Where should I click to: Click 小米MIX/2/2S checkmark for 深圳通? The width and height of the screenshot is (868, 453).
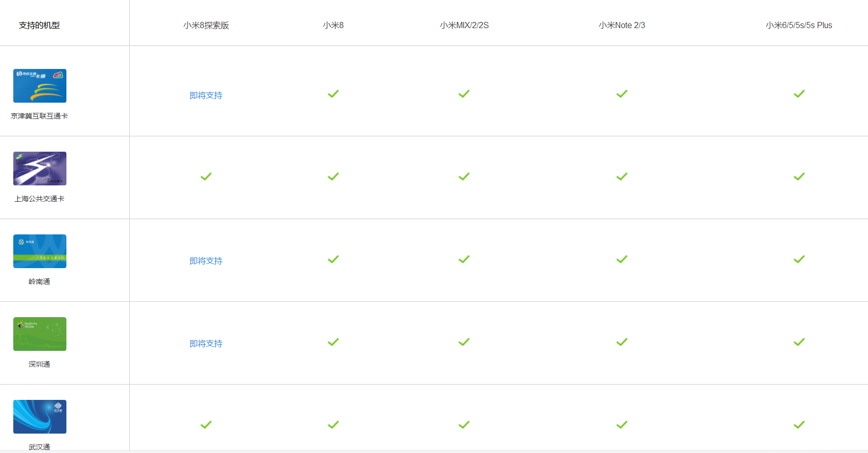464,342
